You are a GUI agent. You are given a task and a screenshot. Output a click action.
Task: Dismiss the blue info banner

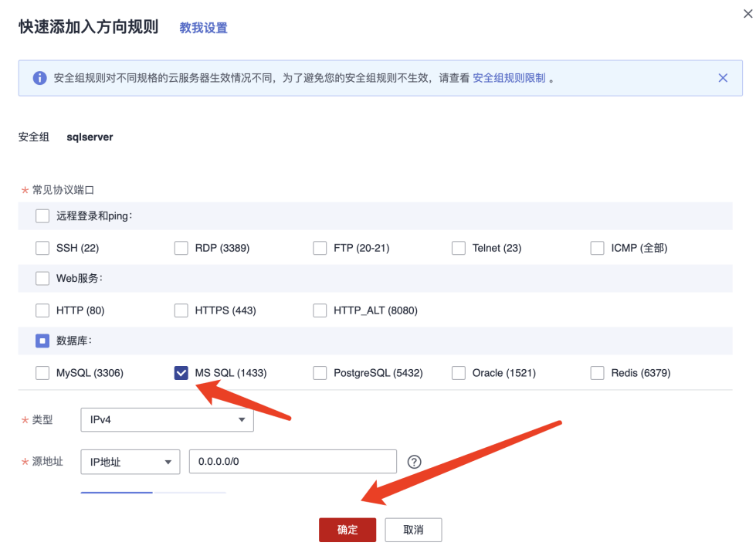pos(723,78)
